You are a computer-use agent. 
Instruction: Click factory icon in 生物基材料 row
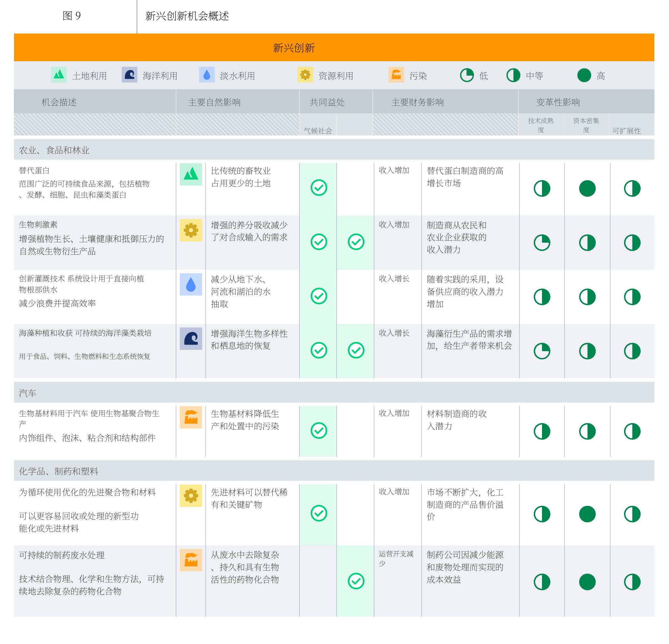pos(191,417)
